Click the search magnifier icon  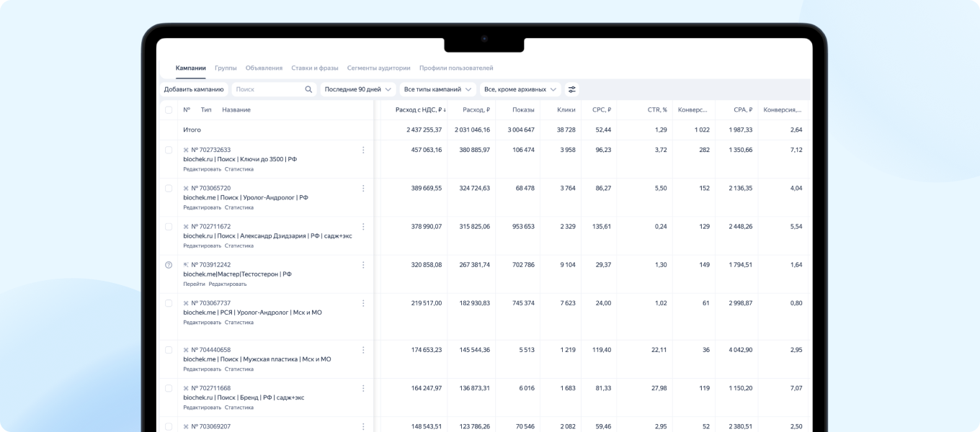308,89
